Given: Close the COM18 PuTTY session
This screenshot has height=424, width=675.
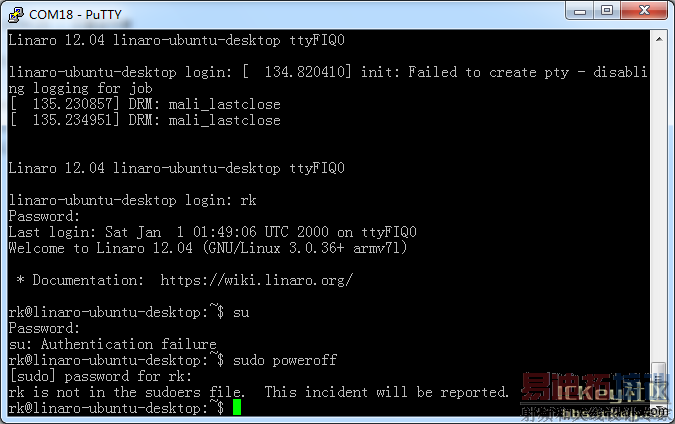Looking at the screenshot, I should pyautogui.click(x=644, y=11).
